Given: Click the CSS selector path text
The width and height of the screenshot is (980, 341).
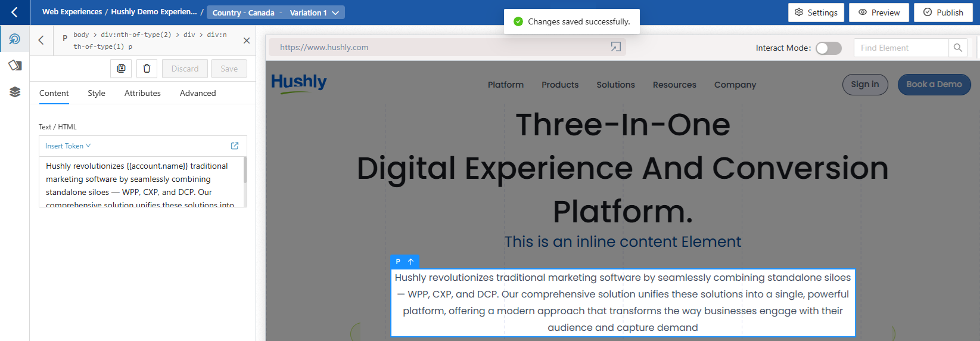Looking at the screenshot, I should (x=150, y=41).
